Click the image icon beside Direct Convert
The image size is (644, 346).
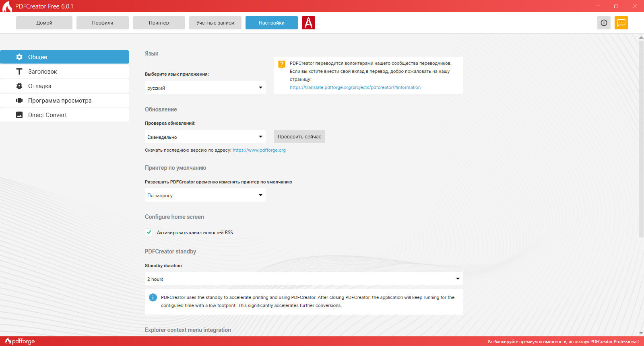pyautogui.click(x=19, y=115)
